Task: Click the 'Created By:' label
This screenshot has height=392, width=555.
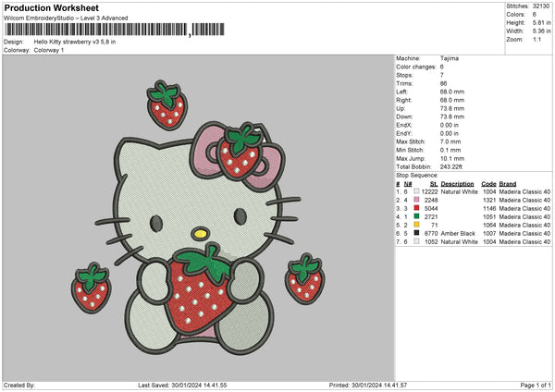Action: coord(19,385)
